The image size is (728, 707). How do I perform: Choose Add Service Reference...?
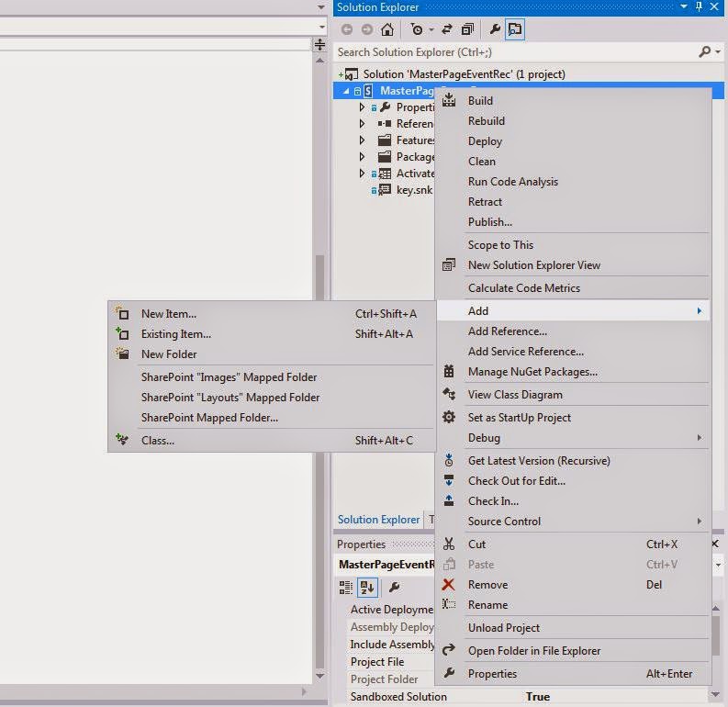point(573,351)
